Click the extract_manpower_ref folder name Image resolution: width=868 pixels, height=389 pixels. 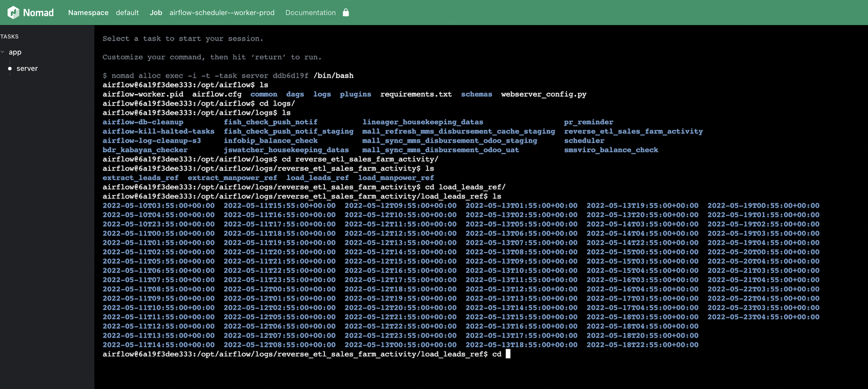click(232, 178)
